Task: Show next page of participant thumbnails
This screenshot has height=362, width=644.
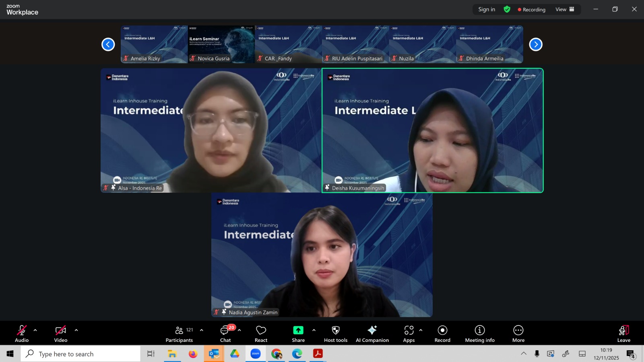Action: tap(535, 44)
